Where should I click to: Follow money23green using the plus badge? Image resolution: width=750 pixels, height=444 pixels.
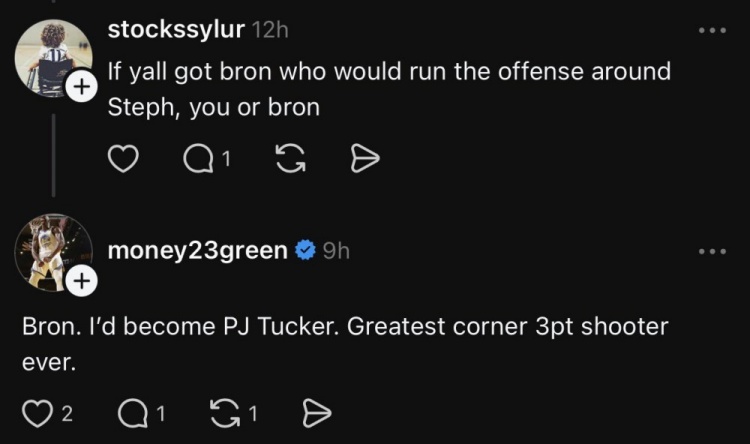[x=82, y=281]
